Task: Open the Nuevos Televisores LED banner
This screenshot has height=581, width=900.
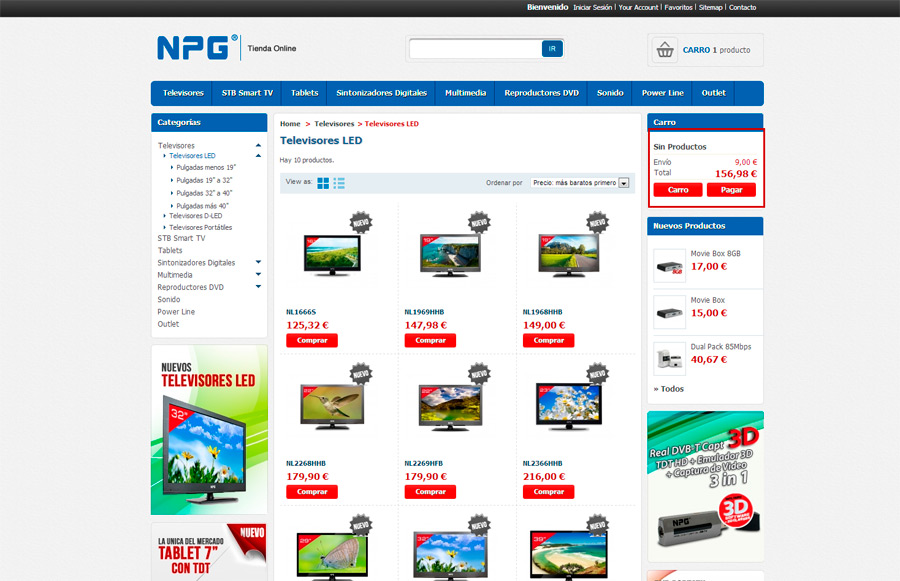Action: tap(209, 430)
